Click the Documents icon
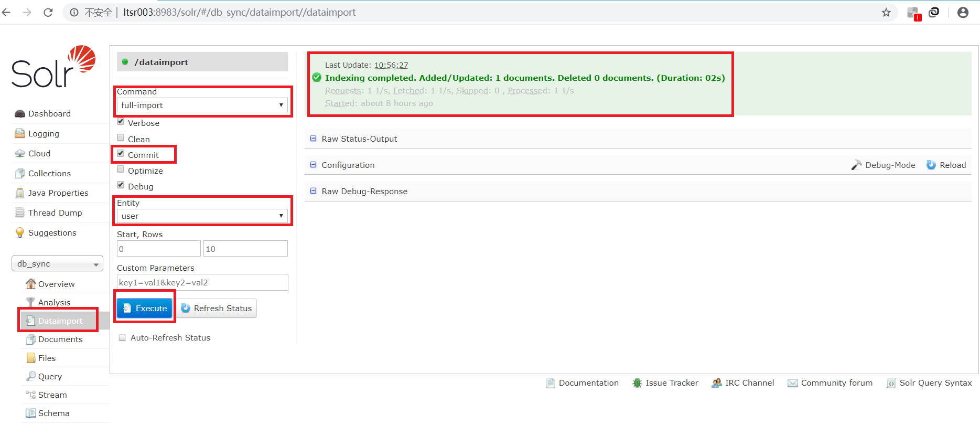The height and width of the screenshot is (425, 980). pyautogui.click(x=31, y=339)
